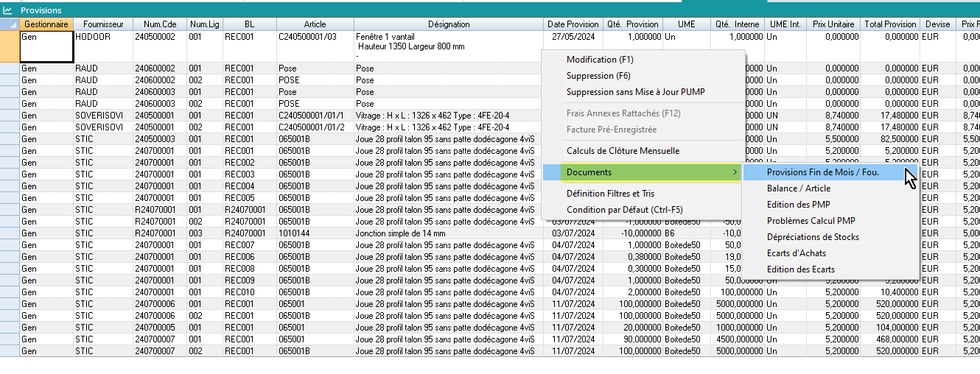Open Edition des Ecarts
Viewport: 980px width, 374px height.
point(800,269)
